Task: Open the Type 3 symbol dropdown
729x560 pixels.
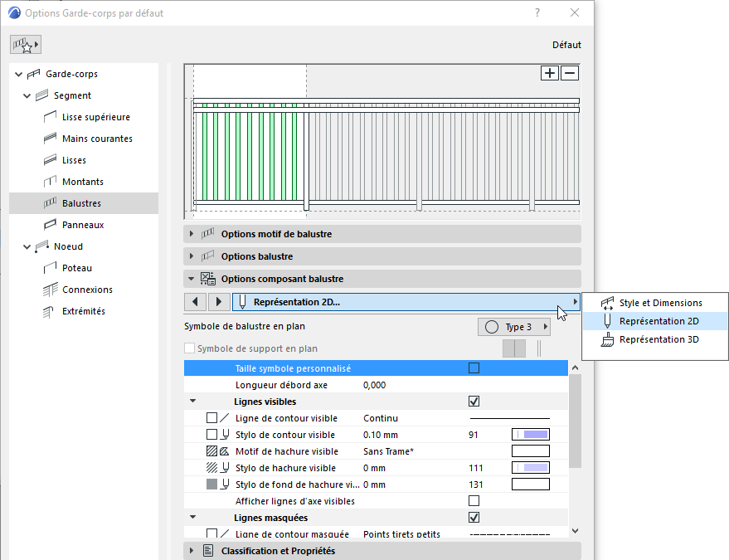Action: 514,327
